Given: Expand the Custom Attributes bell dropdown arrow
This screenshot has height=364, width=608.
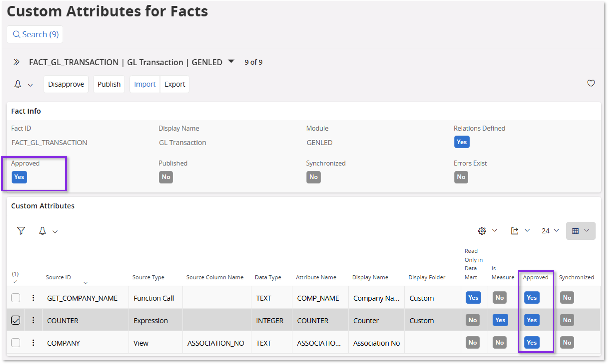Looking at the screenshot, I should 55,231.
